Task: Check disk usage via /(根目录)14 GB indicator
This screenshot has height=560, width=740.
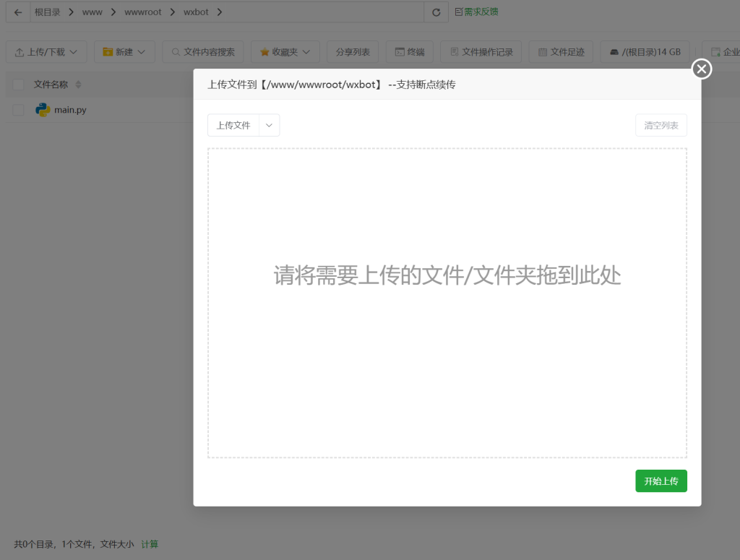Action: point(644,51)
